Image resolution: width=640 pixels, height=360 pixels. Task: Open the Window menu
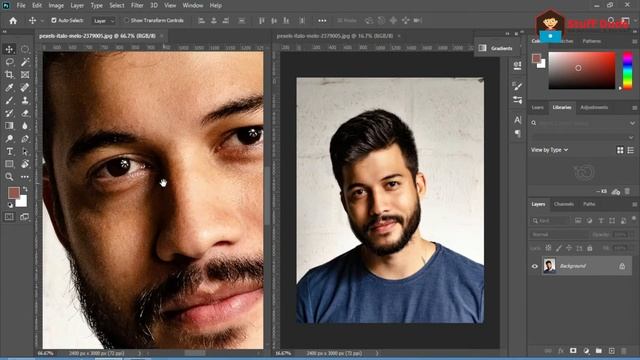point(193,5)
